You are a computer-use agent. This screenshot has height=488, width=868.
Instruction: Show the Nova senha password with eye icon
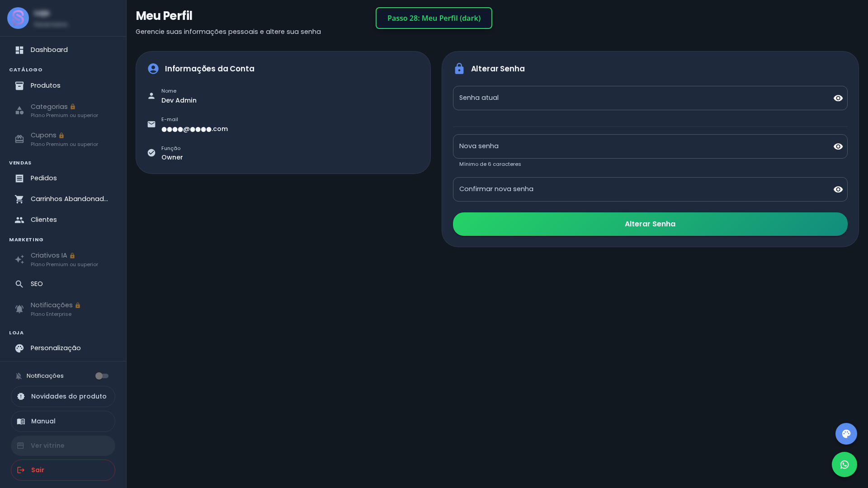click(x=838, y=146)
